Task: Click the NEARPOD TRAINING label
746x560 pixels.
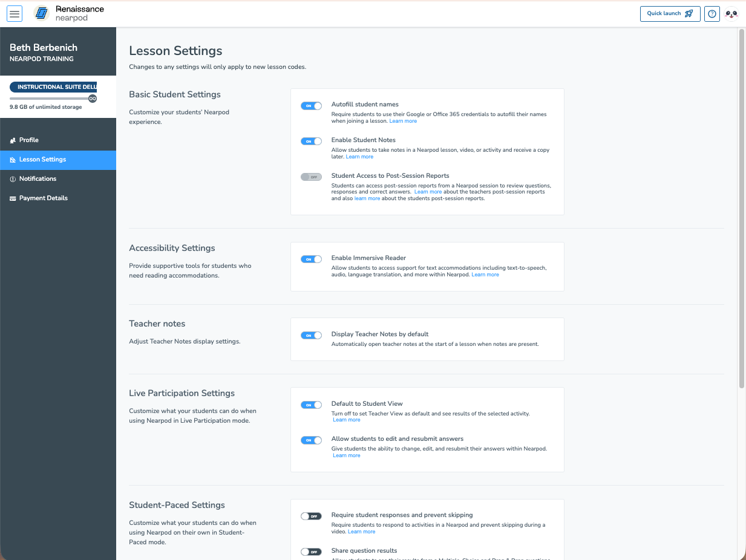Action: coord(42,59)
